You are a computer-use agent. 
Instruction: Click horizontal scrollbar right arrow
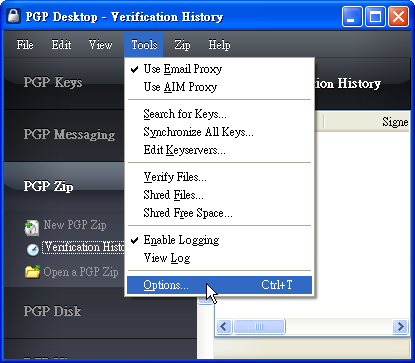click(400, 326)
